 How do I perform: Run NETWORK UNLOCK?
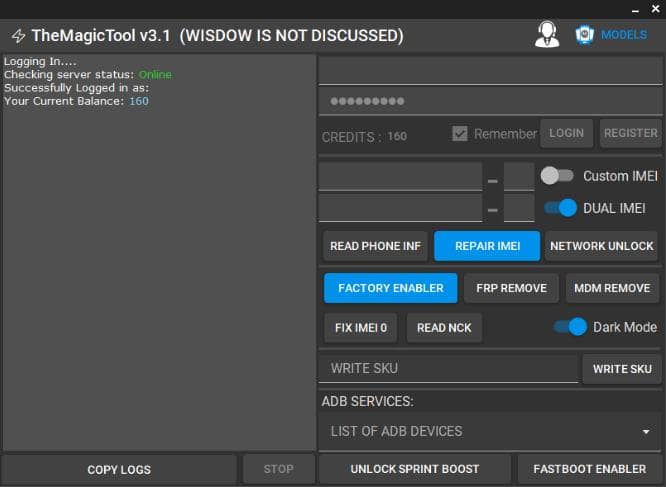coord(601,246)
